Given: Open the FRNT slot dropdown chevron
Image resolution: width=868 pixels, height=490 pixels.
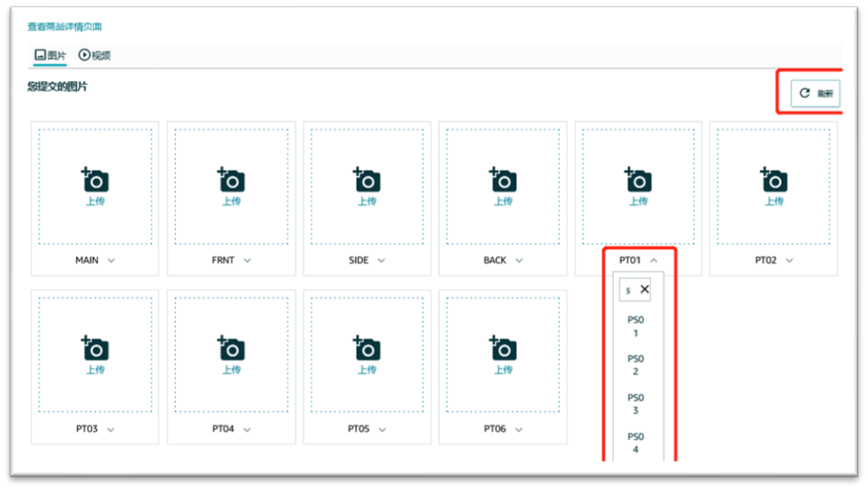Looking at the screenshot, I should [x=248, y=261].
